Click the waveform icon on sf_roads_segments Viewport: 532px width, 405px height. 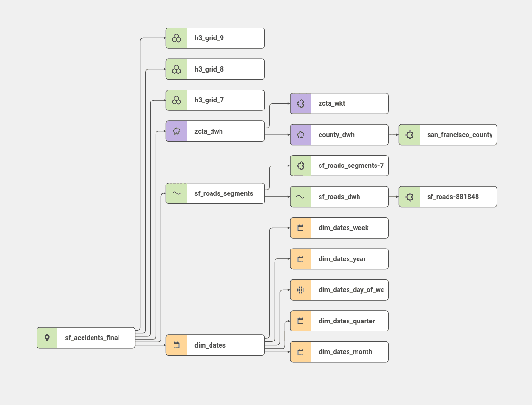point(176,193)
